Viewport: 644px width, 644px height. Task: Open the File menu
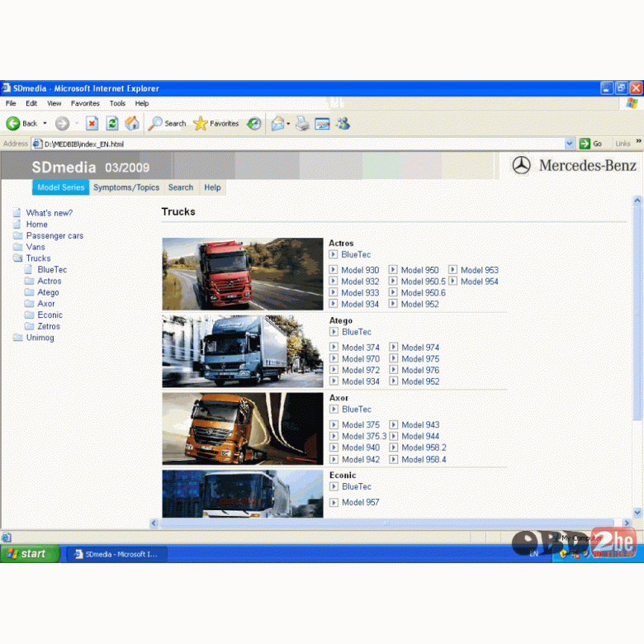click(11, 103)
